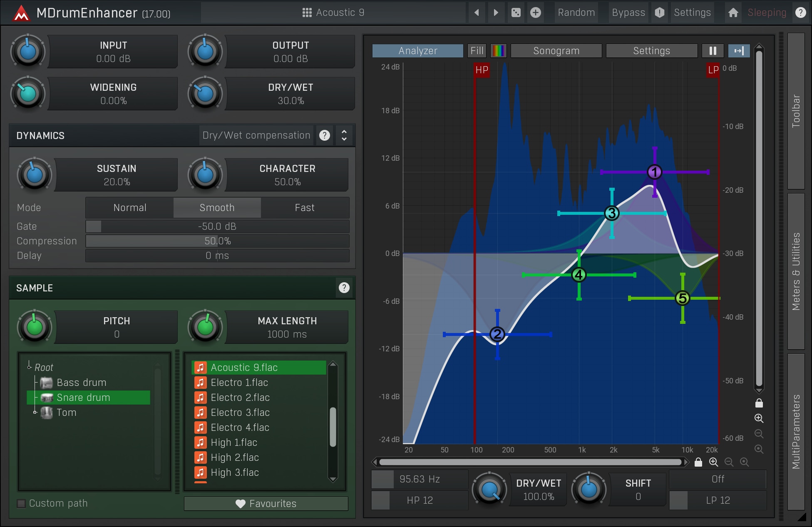Image resolution: width=812 pixels, height=527 pixels.
Task: Toggle the analyzer Fill option
Action: pos(477,51)
